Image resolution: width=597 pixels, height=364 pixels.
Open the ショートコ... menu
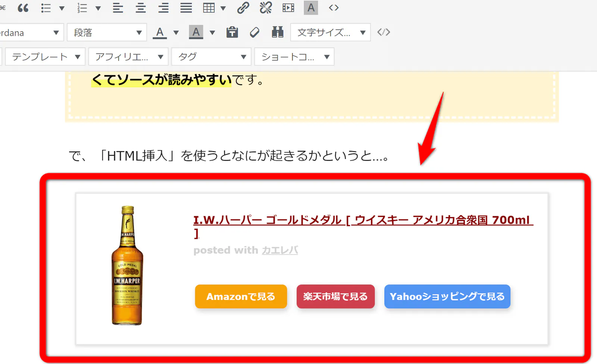click(x=294, y=57)
